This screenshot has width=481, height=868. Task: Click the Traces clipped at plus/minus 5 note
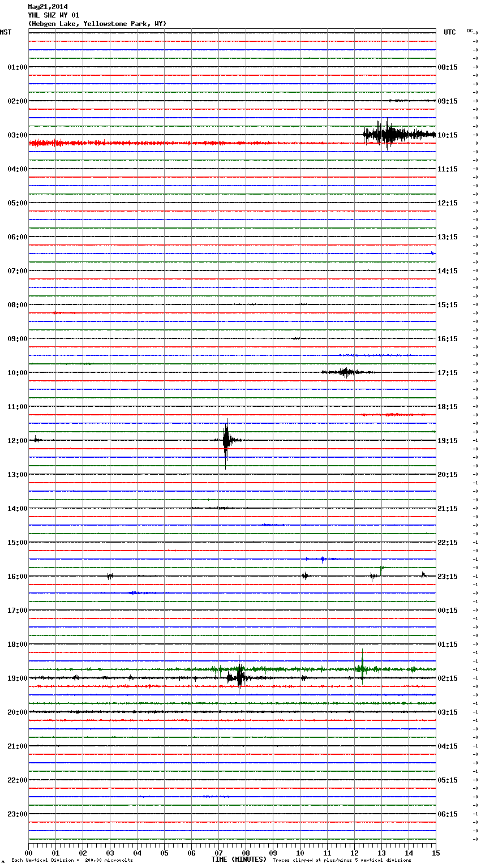(342, 860)
